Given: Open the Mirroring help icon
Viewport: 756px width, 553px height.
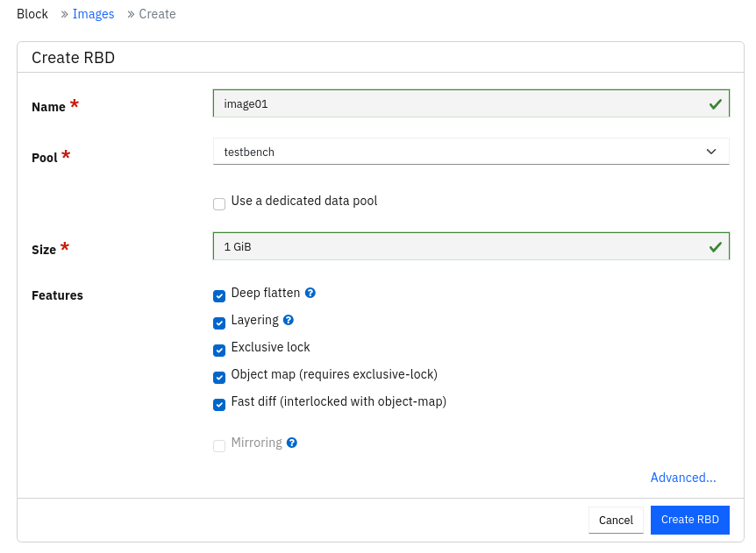Looking at the screenshot, I should [292, 443].
